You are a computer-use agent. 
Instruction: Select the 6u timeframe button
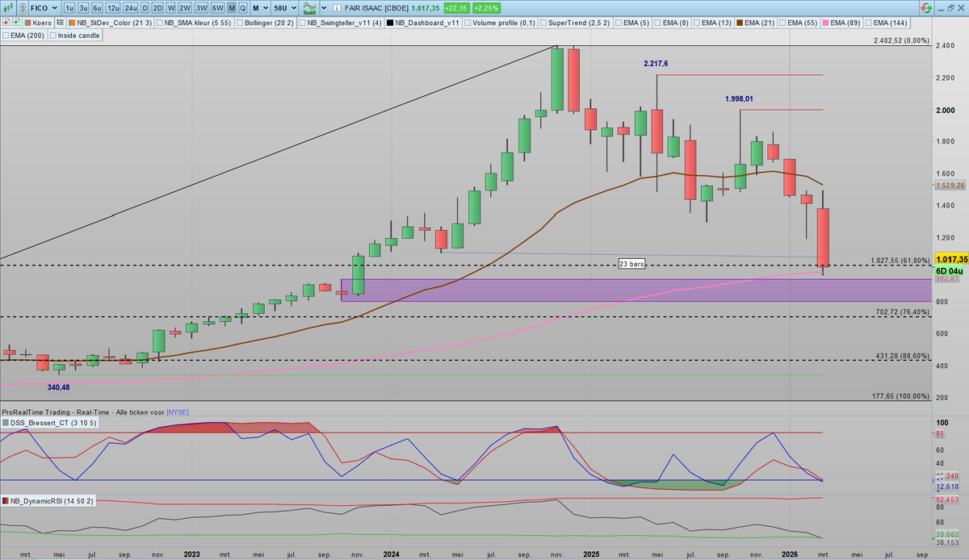pos(97,8)
